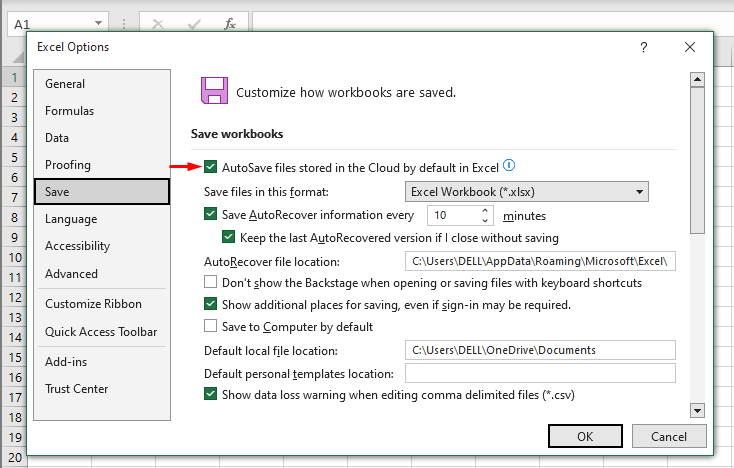Viewport: 734px width, 468px height.
Task: Select worksheet row header 19
Action: [x=15, y=437]
